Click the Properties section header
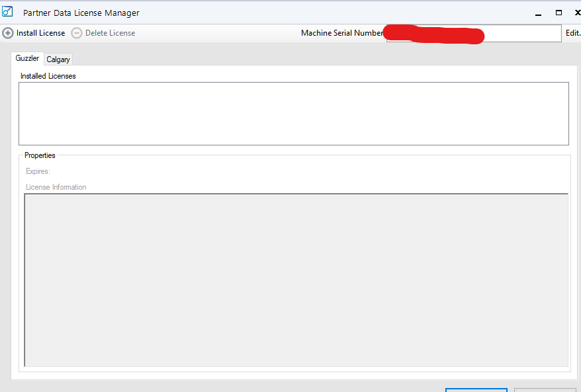The height and width of the screenshot is (392, 581). click(x=40, y=155)
